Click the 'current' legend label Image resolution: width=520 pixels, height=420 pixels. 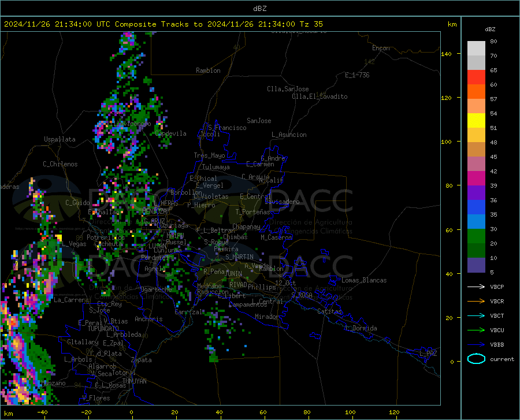pyautogui.click(x=502, y=359)
